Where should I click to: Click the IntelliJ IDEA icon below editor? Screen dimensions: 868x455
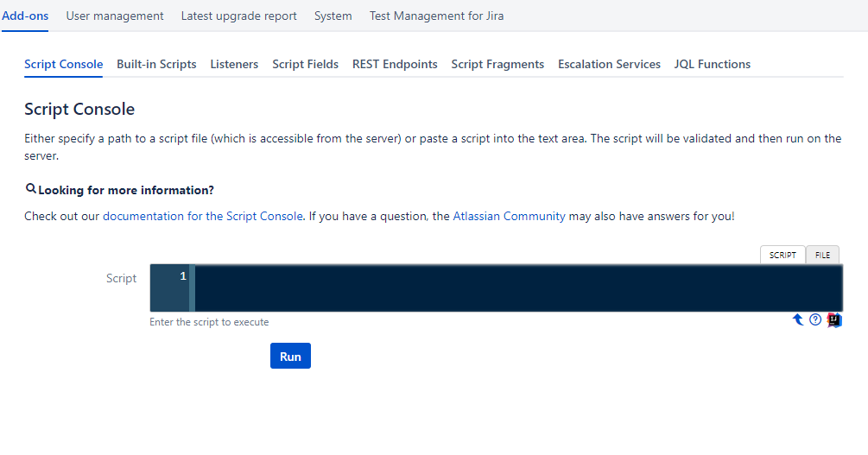pyautogui.click(x=834, y=320)
